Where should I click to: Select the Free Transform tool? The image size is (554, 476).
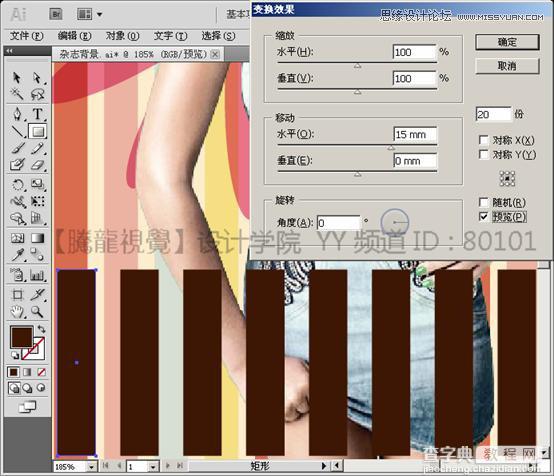(x=37, y=201)
